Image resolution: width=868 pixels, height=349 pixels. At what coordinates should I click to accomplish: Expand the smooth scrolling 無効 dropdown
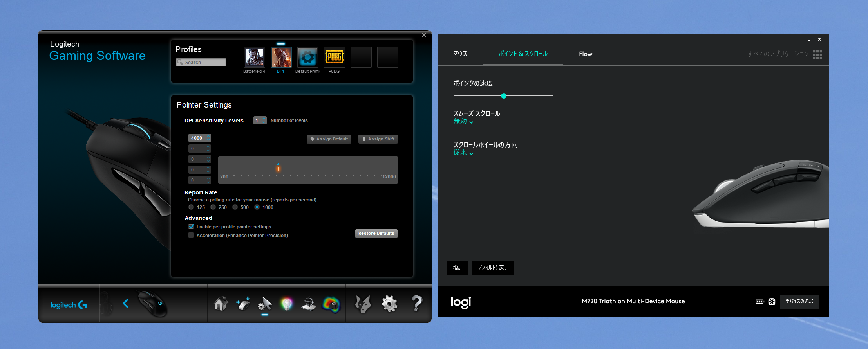tap(463, 121)
